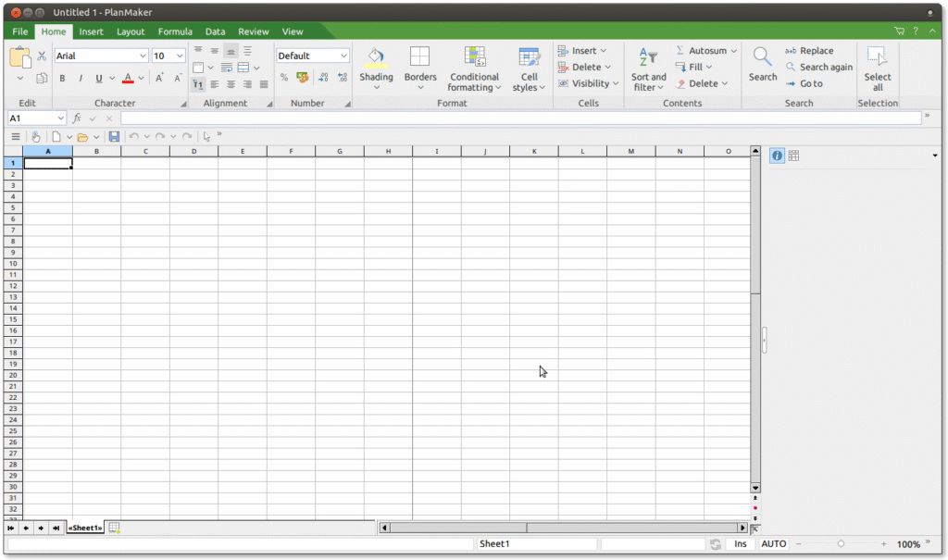This screenshot has height=560, width=948.
Task: Switch to the Formula ribbon tab
Action: click(175, 31)
